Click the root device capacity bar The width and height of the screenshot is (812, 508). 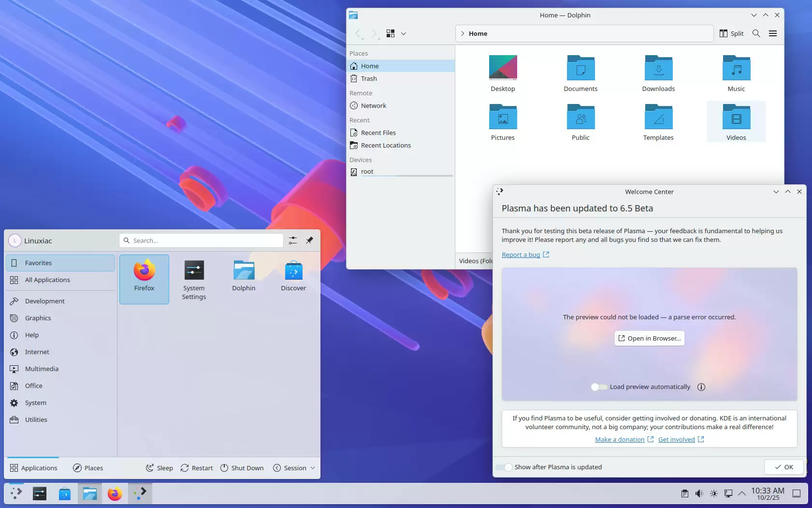coord(406,176)
